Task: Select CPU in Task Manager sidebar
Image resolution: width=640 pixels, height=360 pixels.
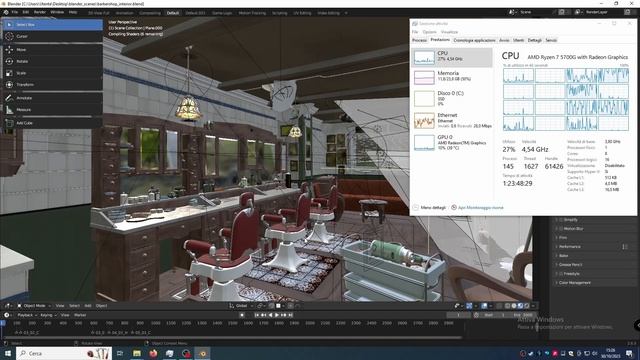Action: pyautogui.click(x=452, y=57)
